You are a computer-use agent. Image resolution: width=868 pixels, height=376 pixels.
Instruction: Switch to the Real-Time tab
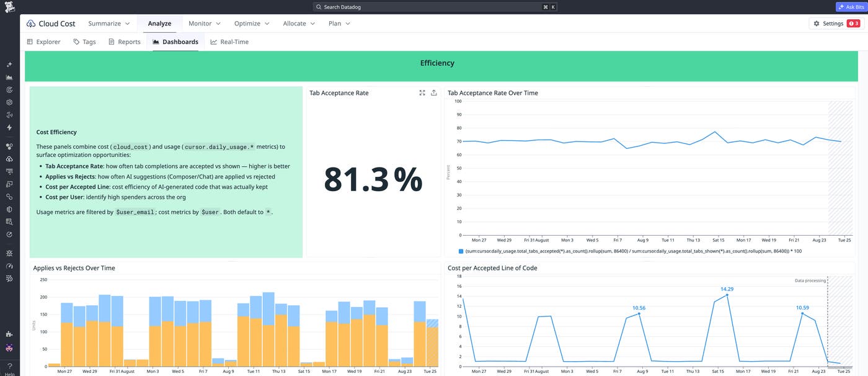[229, 42]
